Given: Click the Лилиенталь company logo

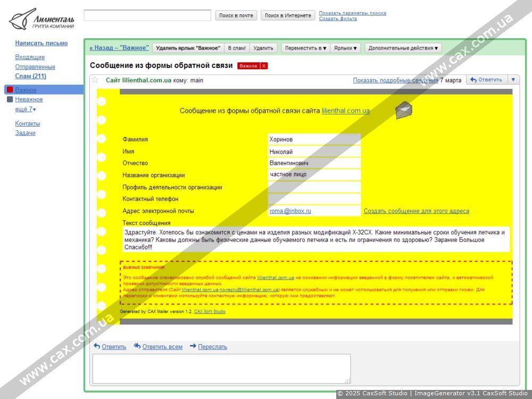Looking at the screenshot, I should (41, 19).
